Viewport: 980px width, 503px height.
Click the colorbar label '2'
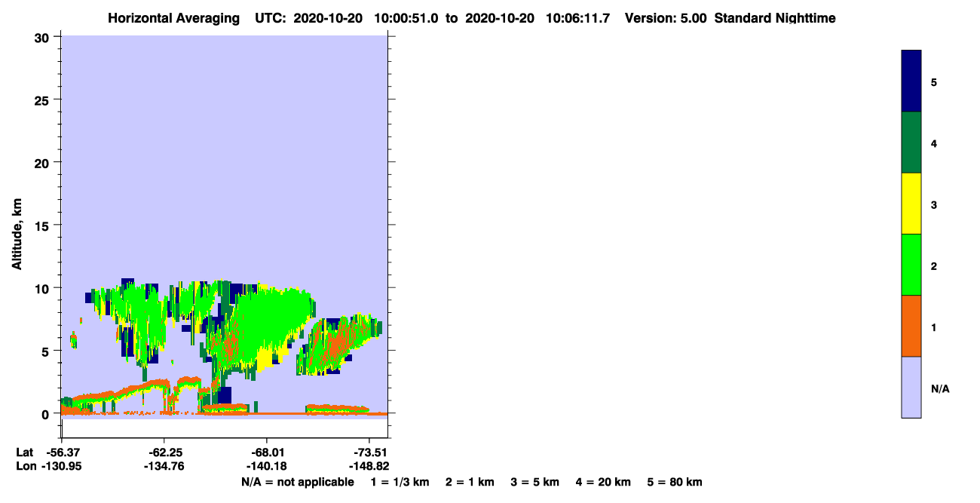click(x=934, y=265)
